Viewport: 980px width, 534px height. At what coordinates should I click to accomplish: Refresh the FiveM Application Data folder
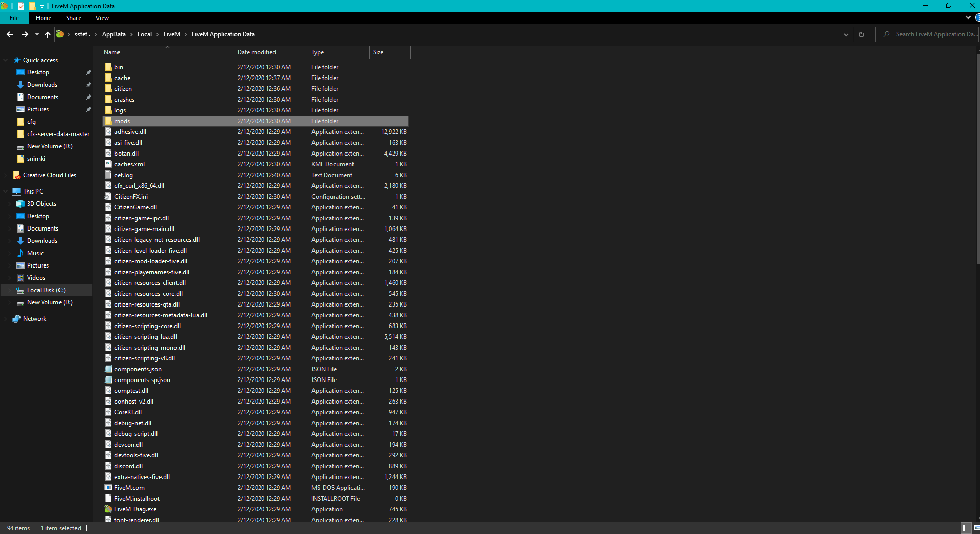(861, 34)
